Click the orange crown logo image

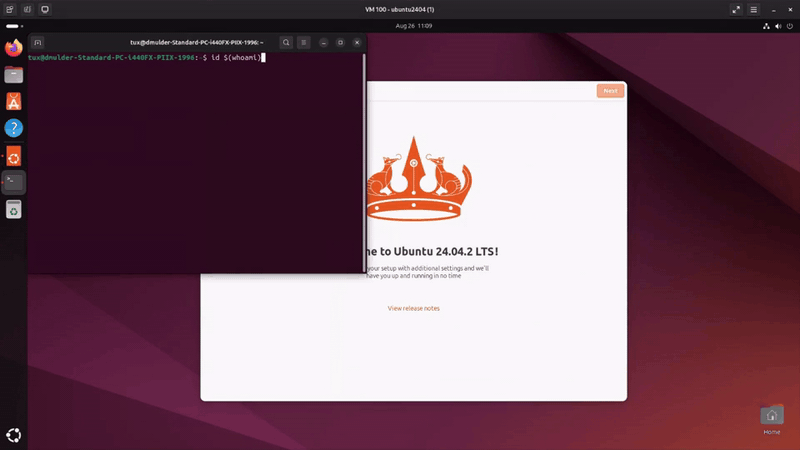pyautogui.click(x=419, y=179)
